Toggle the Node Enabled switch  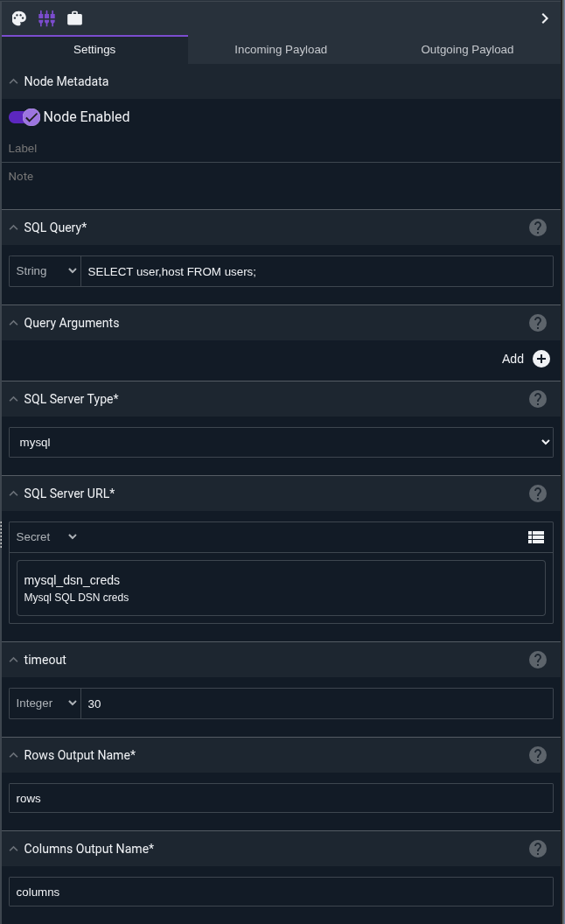[24, 117]
